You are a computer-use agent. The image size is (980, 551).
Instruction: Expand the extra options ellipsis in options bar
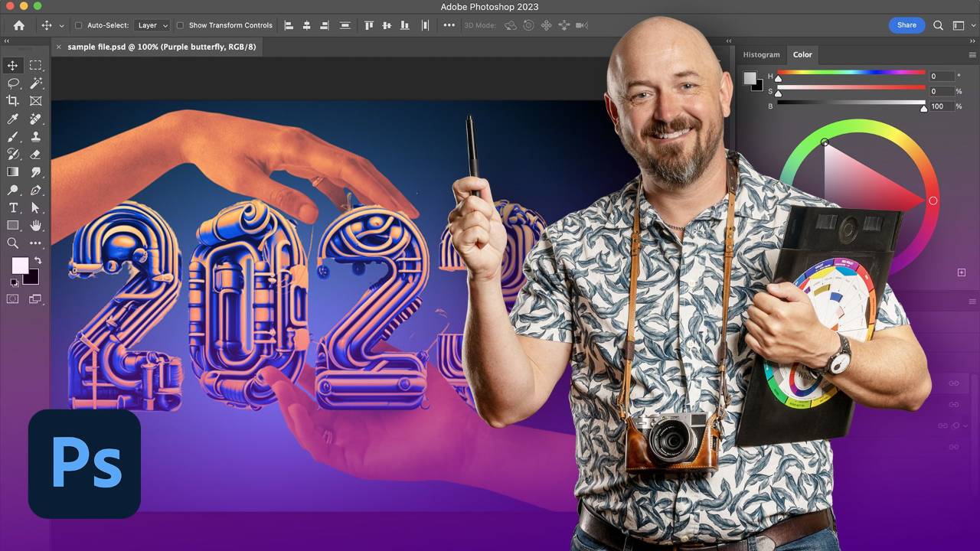point(449,24)
